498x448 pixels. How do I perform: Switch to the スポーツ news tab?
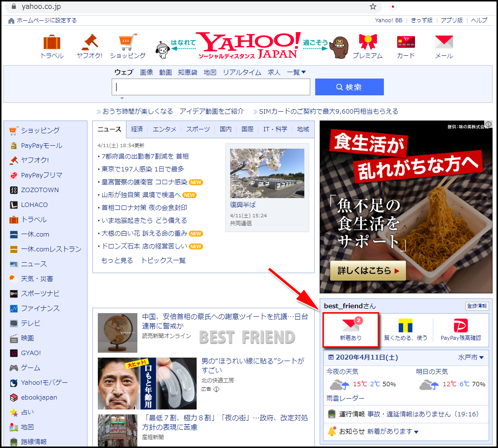click(x=198, y=129)
